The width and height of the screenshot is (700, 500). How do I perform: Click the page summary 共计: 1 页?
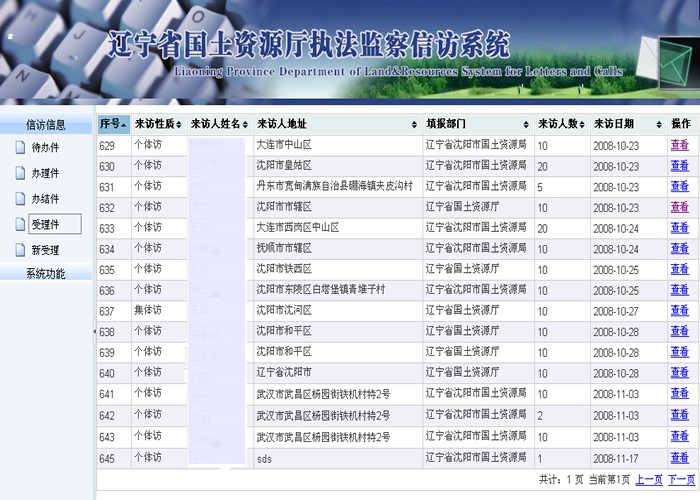561,480
